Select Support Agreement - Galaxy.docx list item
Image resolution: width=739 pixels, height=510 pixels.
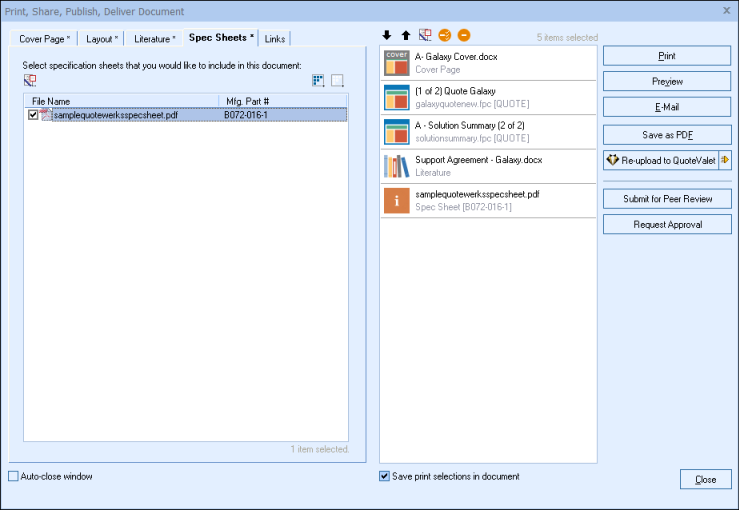pos(488,165)
